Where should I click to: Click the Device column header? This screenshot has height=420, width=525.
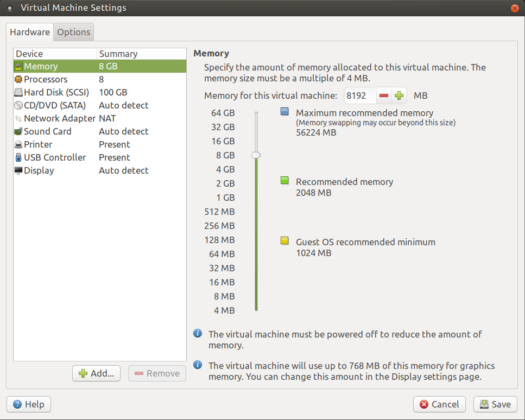55,54
